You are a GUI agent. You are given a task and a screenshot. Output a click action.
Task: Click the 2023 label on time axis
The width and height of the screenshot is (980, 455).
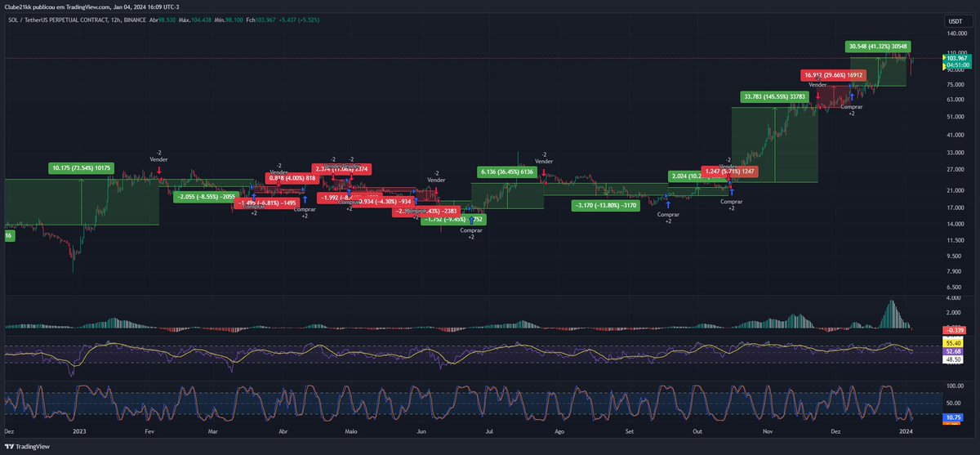pyautogui.click(x=79, y=430)
